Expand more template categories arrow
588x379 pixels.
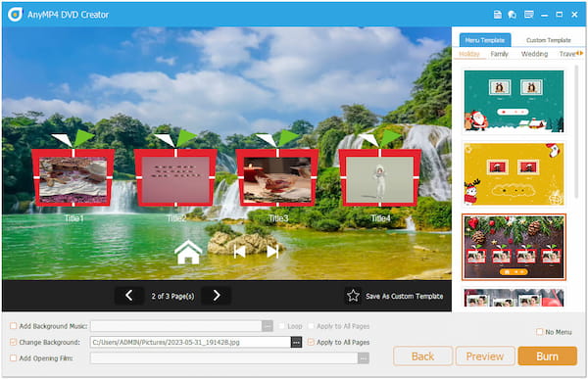(x=580, y=53)
